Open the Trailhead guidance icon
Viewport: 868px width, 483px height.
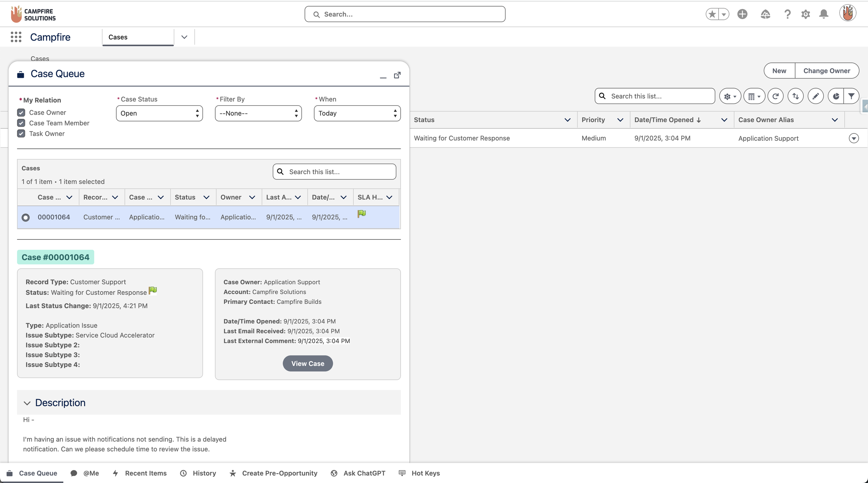[765, 14]
